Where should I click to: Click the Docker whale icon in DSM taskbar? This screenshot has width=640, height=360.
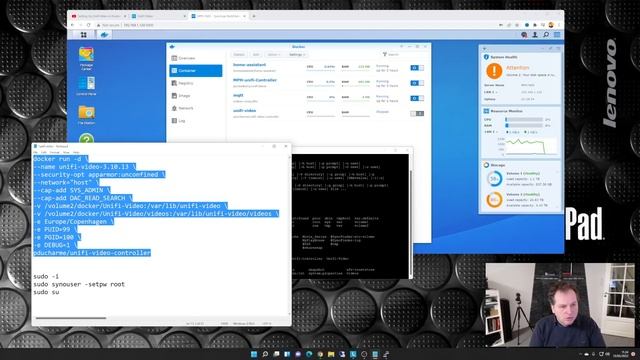coord(104,35)
